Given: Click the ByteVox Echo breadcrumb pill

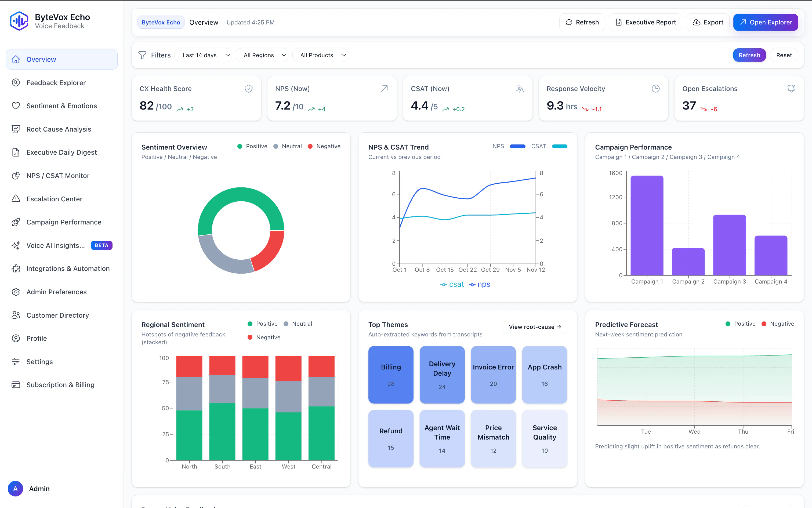Looking at the screenshot, I should point(161,22).
